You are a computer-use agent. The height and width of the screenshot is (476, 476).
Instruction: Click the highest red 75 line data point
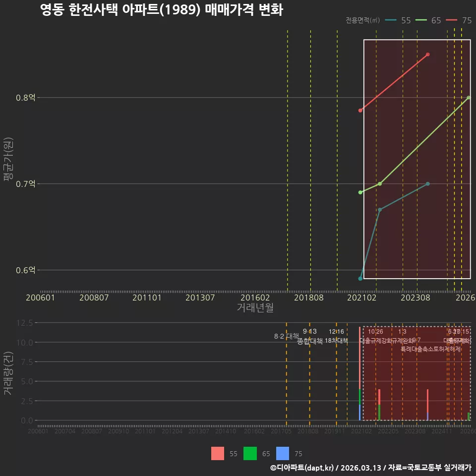click(x=428, y=55)
